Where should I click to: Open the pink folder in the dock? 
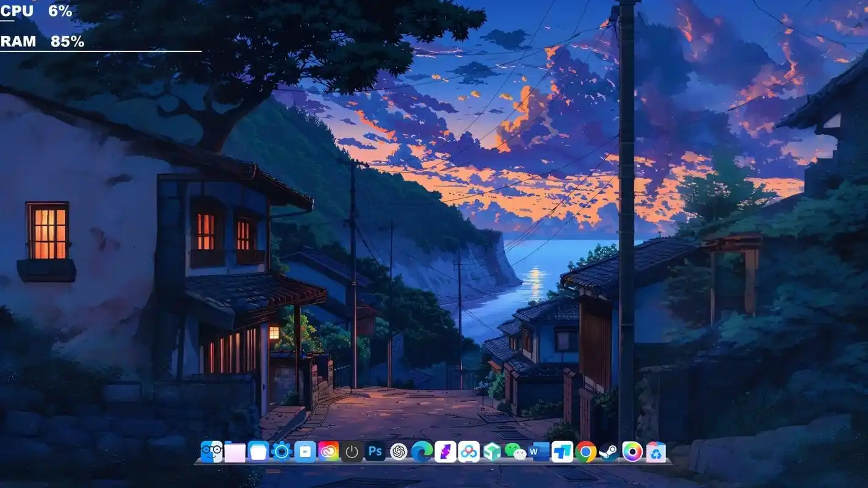[235, 452]
